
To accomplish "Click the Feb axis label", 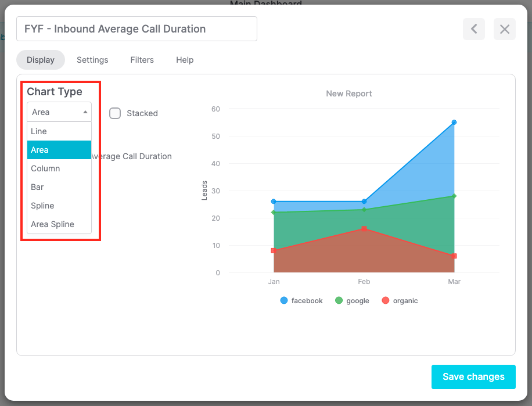I will tap(364, 282).
